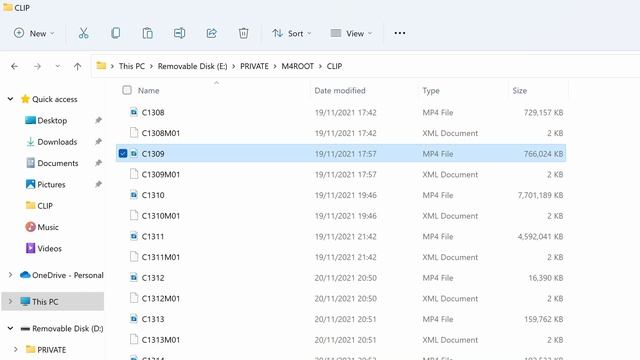Sort by the Type column header
The image size is (640, 360).
click(431, 91)
